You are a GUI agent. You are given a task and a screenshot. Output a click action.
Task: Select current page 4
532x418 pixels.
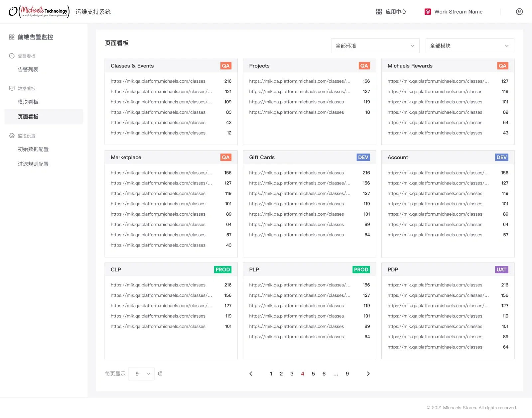pyautogui.click(x=303, y=373)
